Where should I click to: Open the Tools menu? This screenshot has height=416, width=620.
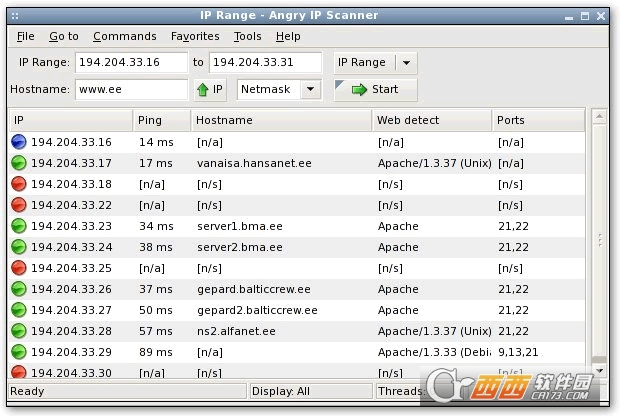click(x=248, y=36)
